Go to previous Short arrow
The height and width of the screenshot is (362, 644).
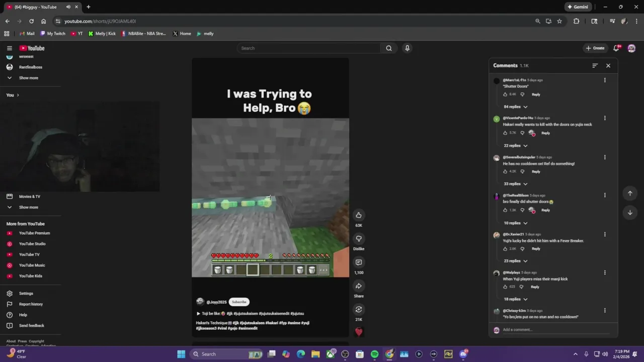click(x=630, y=194)
